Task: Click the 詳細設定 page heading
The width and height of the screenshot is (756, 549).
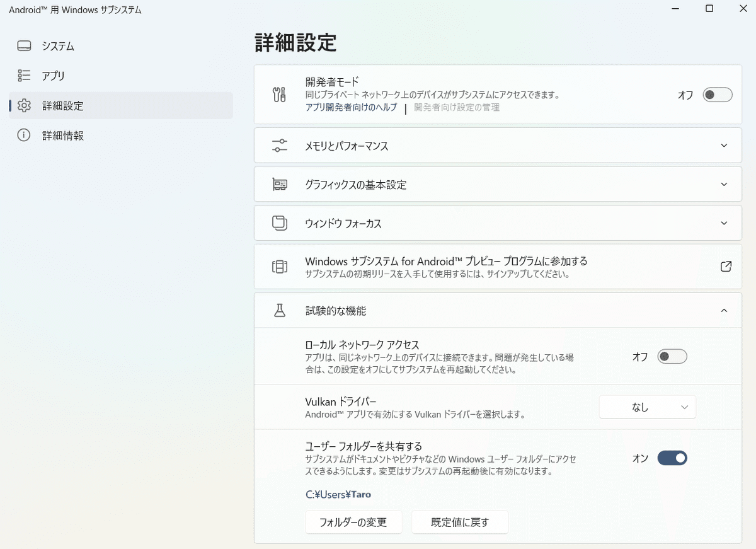Action: (295, 43)
